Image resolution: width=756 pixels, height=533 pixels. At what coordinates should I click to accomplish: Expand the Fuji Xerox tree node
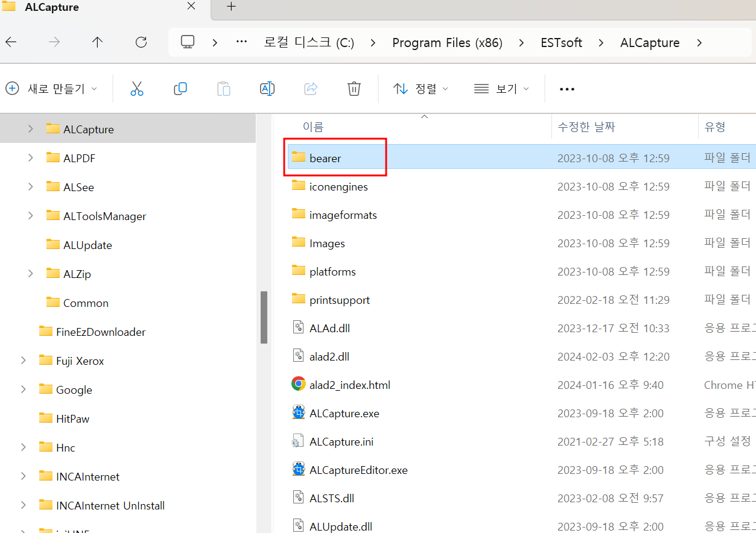pyautogui.click(x=23, y=360)
